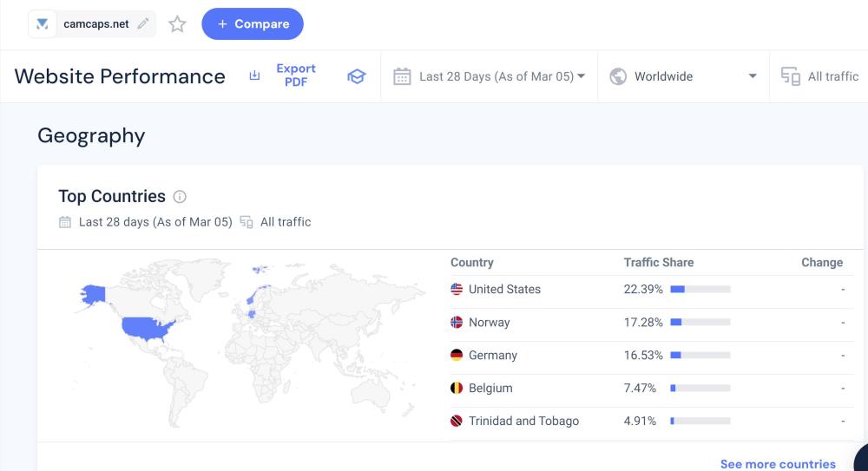Click the Top Countries info icon
This screenshot has width=868, height=471.
coord(180,197)
